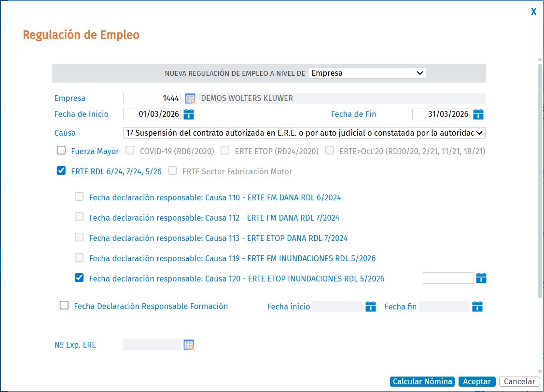Open the Empresa lookup search icon
Viewport: 544px width, 392px height.
(190, 98)
